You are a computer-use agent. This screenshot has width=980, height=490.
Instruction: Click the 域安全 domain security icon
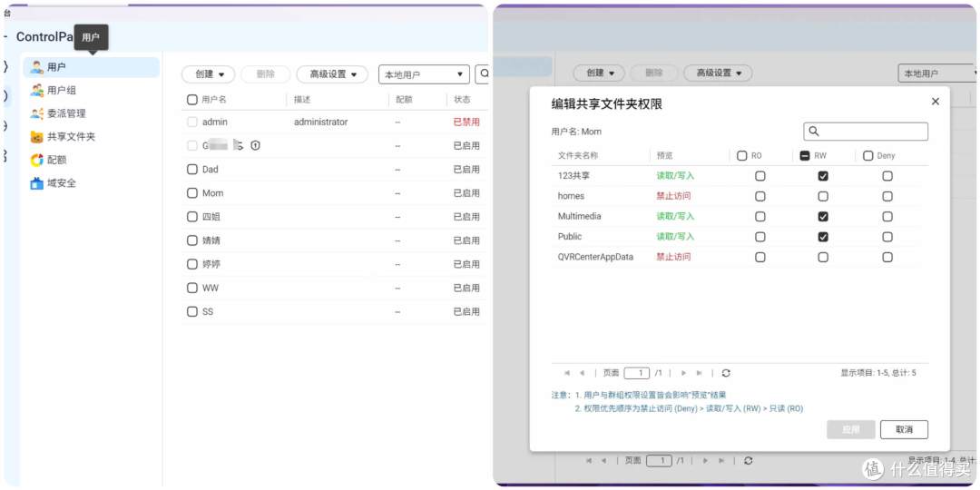coord(37,183)
